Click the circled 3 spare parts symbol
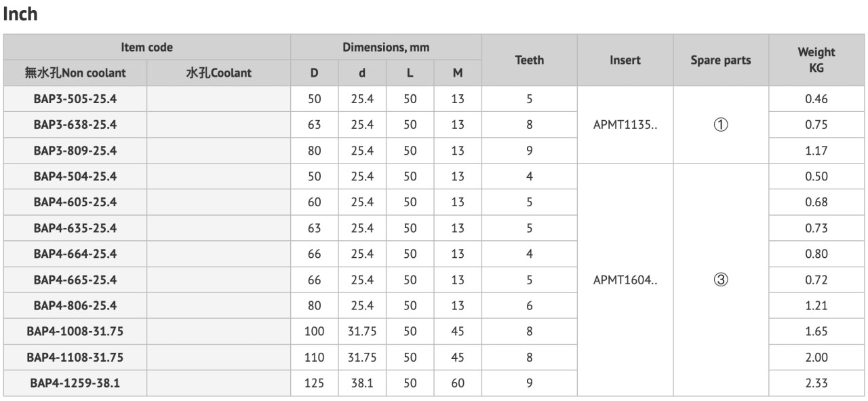Viewport: 868px width, 401px height. pyautogui.click(x=720, y=280)
